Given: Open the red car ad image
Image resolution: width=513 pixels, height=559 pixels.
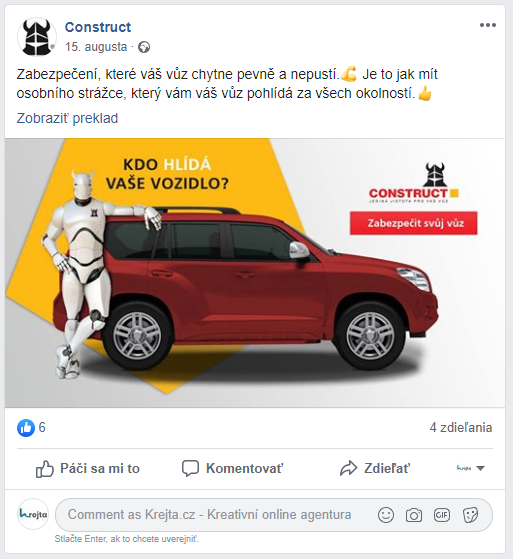Looking at the screenshot, I should tap(255, 273).
